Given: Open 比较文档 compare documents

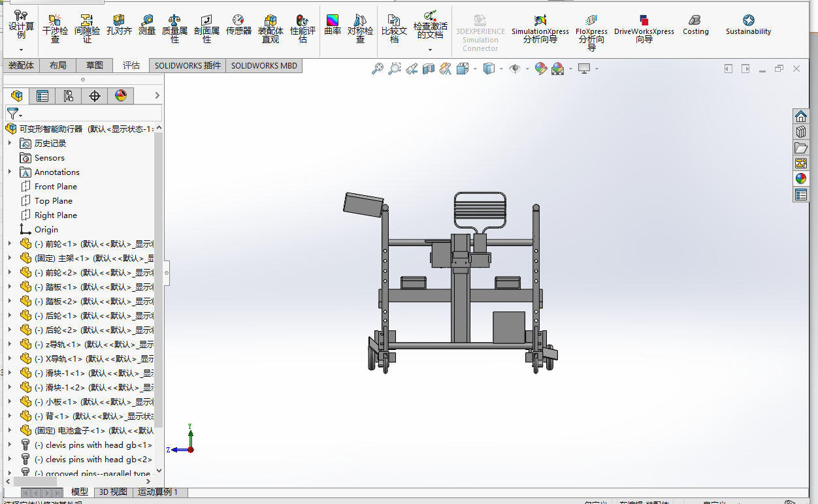Looking at the screenshot, I should [x=394, y=29].
